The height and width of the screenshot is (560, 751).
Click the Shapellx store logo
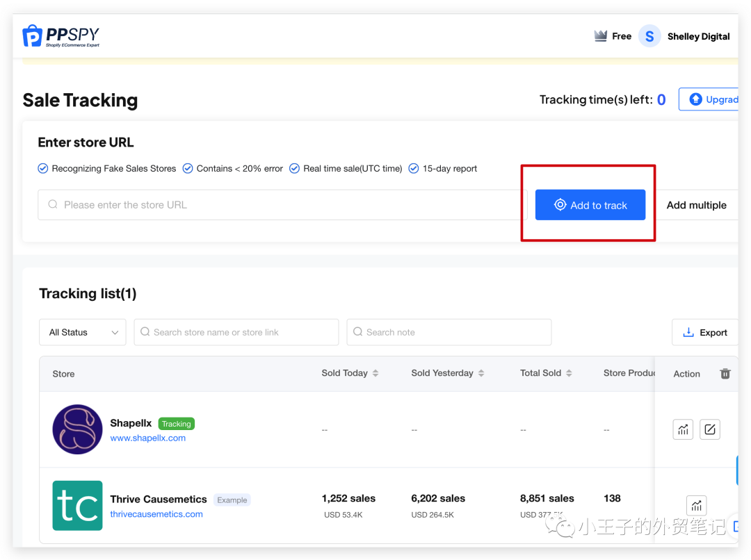point(78,429)
